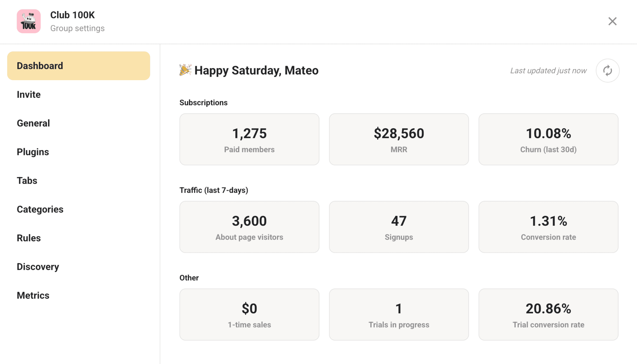
Task: Click the MRR stat card
Action: (399, 139)
